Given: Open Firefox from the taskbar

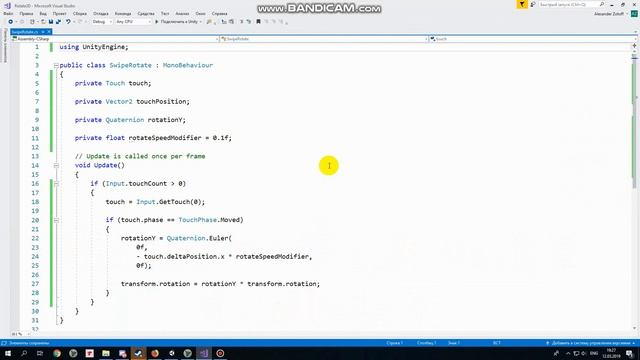Looking at the screenshot, I should pos(155,353).
